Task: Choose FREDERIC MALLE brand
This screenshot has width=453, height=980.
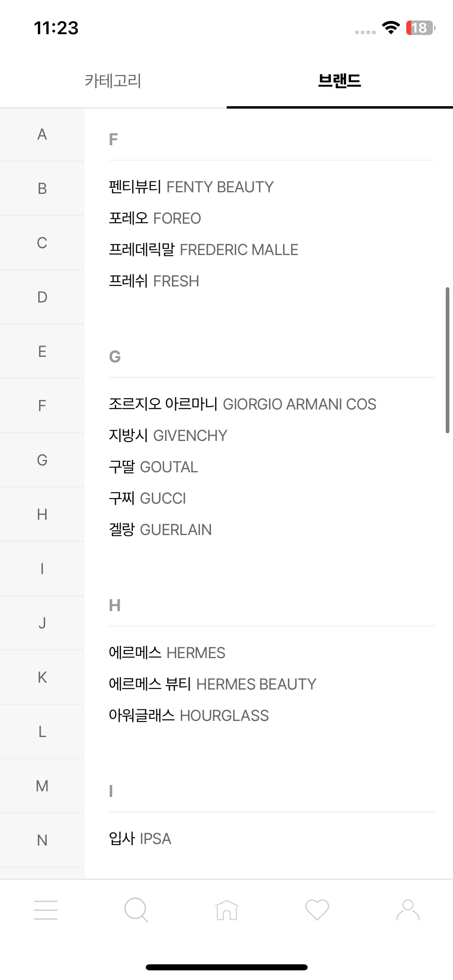Action: tap(204, 250)
